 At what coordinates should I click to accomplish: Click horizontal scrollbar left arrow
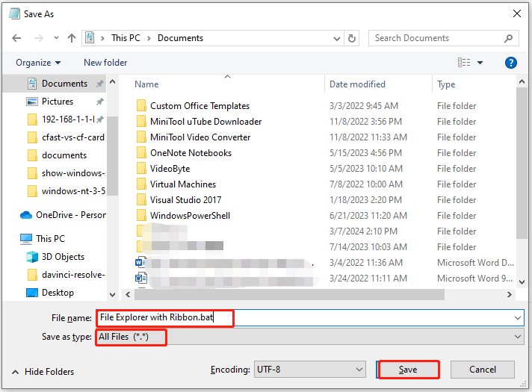[x=128, y=295]
